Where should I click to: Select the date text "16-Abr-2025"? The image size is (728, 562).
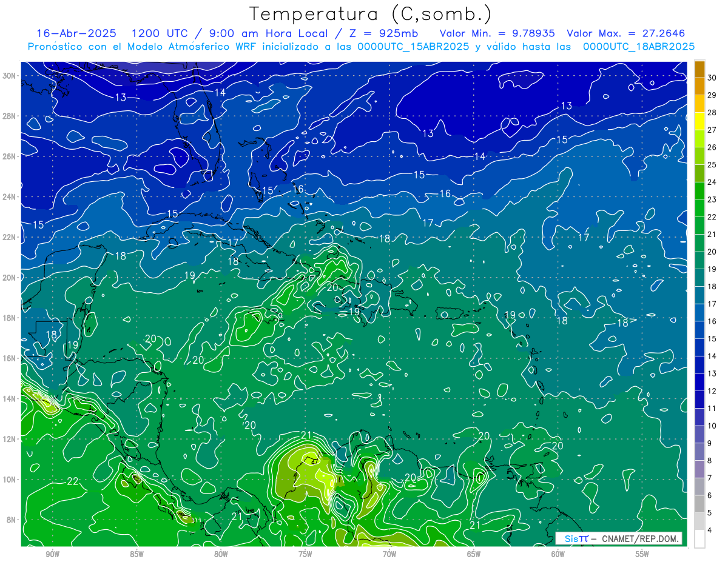(76, 33)
